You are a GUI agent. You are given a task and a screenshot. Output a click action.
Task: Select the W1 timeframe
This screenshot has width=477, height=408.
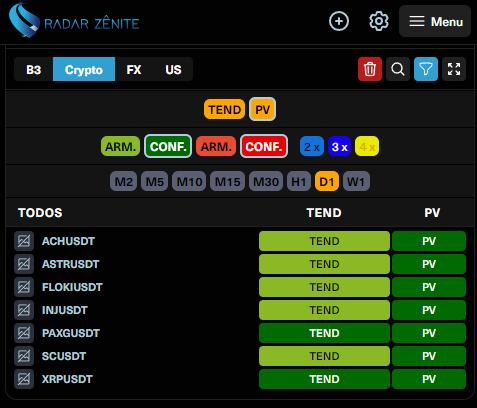[356, 181]
